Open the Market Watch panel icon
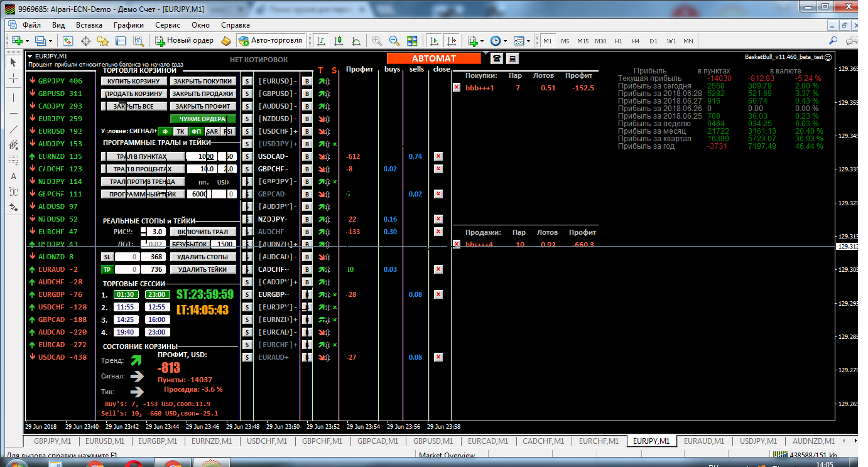The height and width of the screenshot is (467, 868). click(x=68, y=41)
